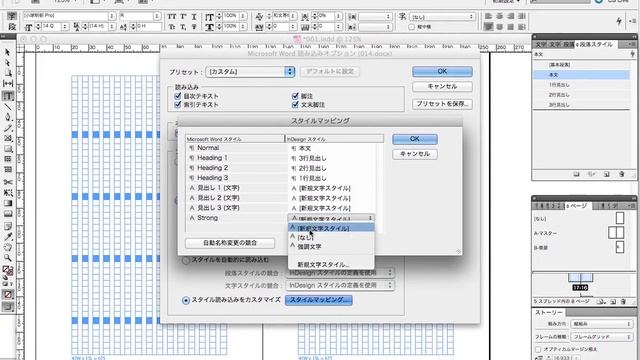Select the Hand tool
This screenshot has height=360, width=640.
7,247
